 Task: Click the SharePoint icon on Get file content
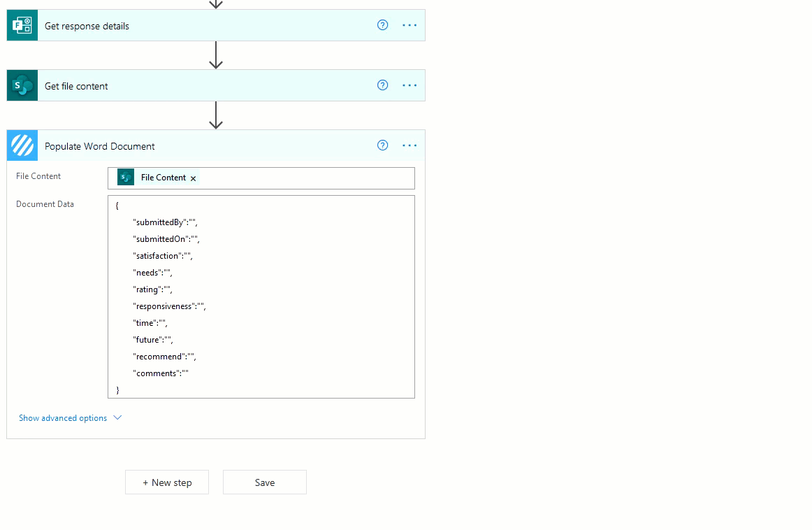[22, 85]
